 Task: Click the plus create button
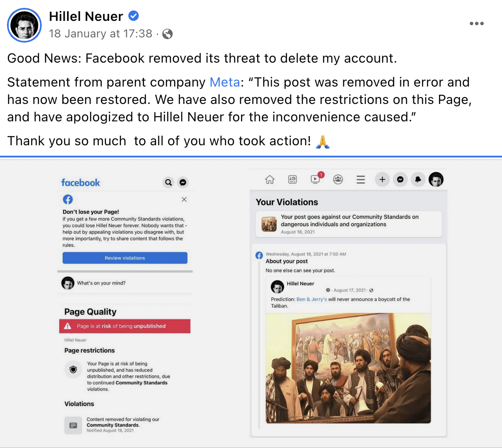[382, 180]
